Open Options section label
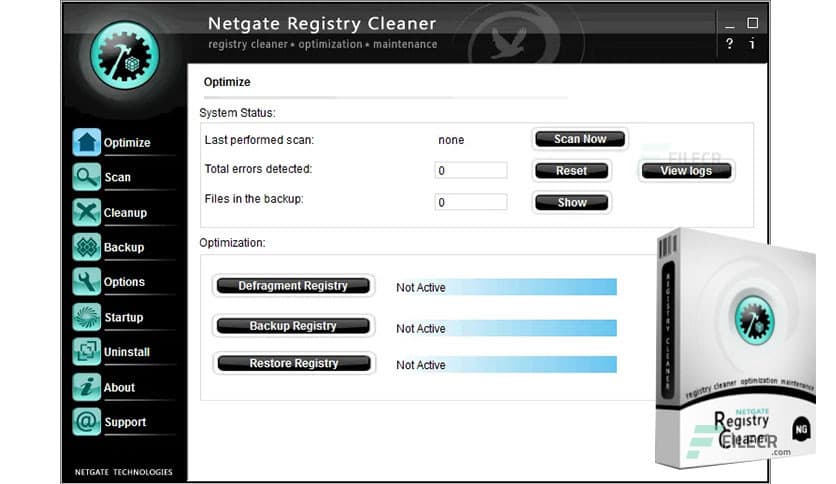 coord(124,281)
